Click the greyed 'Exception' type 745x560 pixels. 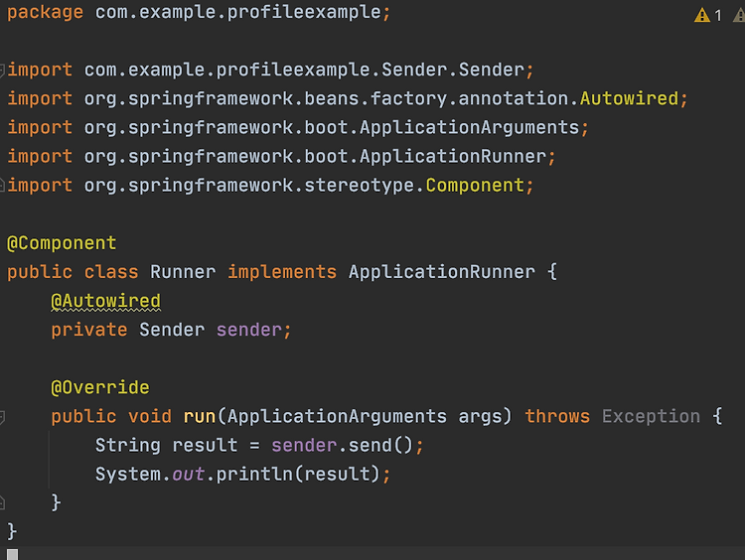(651, 417)
